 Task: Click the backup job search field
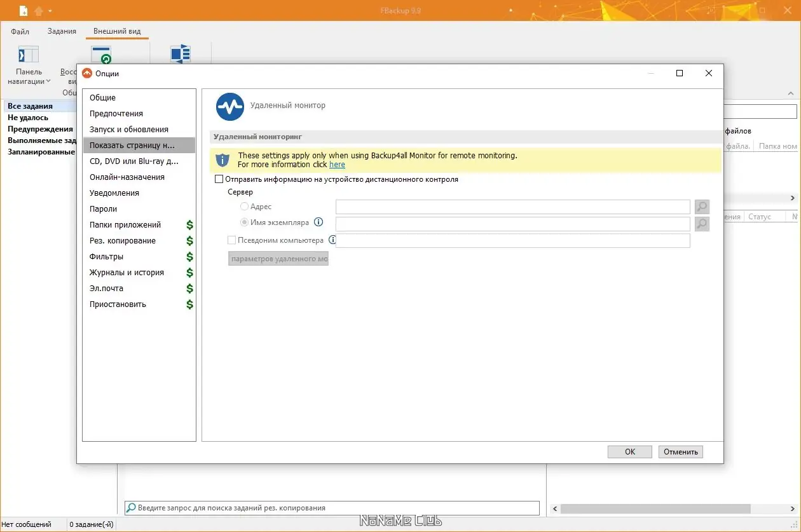click(x=332, y=508)
